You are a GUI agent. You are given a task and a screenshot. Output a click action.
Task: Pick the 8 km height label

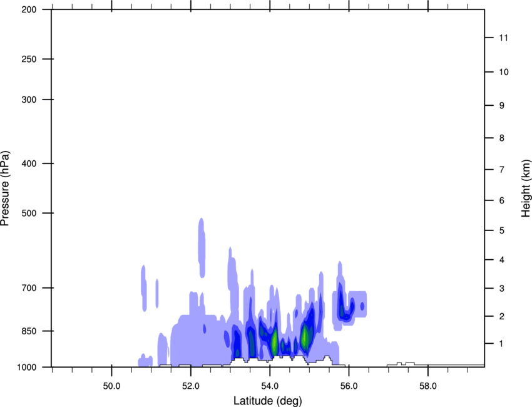(501, 138)
